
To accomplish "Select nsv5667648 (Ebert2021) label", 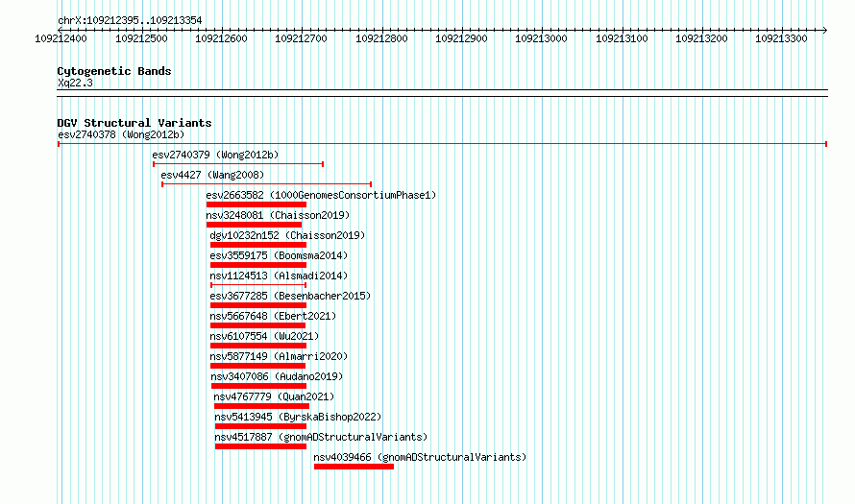I will pos(273,316).
